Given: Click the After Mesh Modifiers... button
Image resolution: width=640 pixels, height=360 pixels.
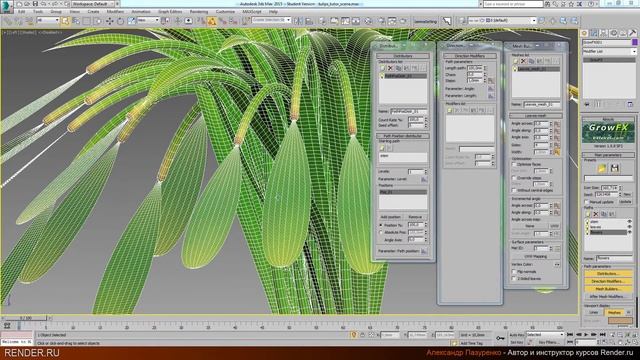Looking at the screenshot, I should coord(608,296).
